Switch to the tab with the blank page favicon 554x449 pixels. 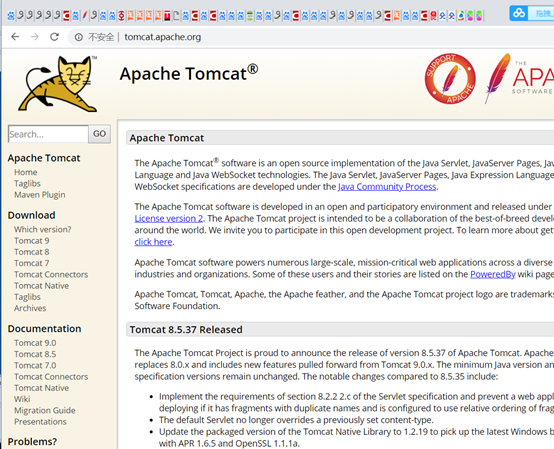click(176, 16)
